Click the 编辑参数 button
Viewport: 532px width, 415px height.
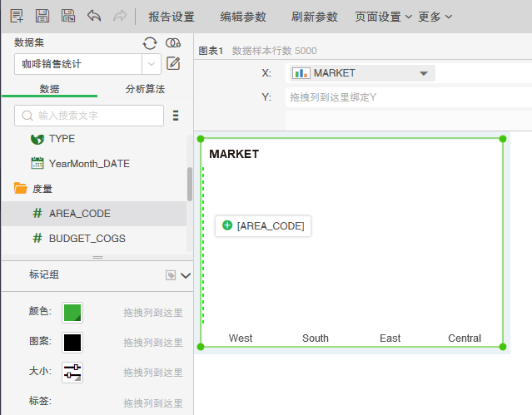pyautogui.click(x=243, y=17)
